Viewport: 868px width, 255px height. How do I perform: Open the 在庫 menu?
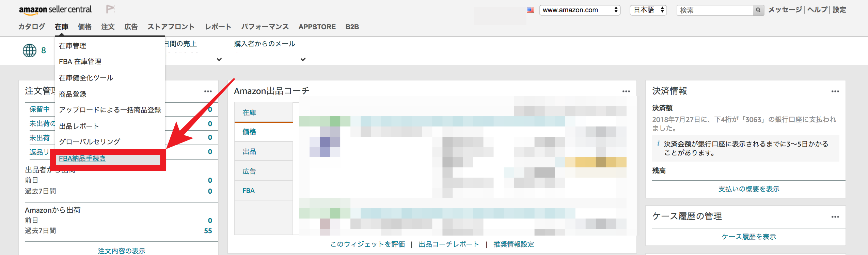click(62, 27)
